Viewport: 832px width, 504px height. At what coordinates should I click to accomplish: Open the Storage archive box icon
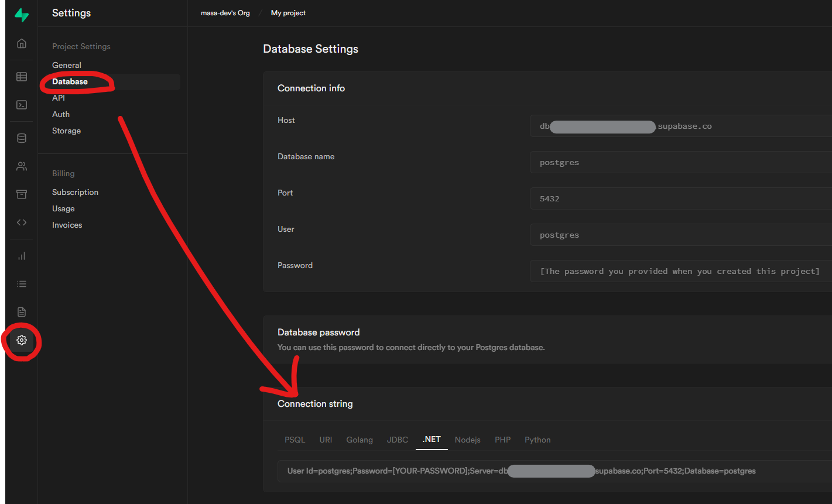(22, 194)
